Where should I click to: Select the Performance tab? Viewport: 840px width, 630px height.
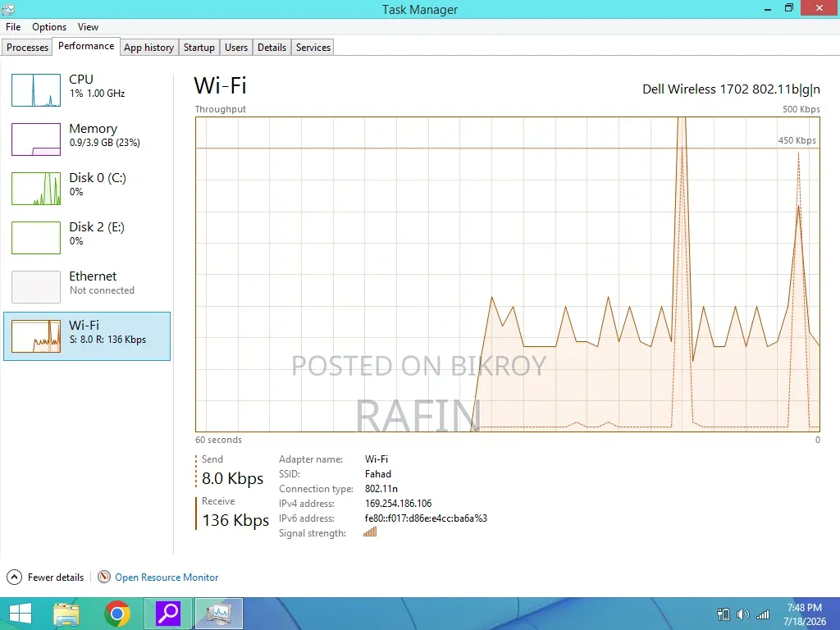tap(86, 46)
